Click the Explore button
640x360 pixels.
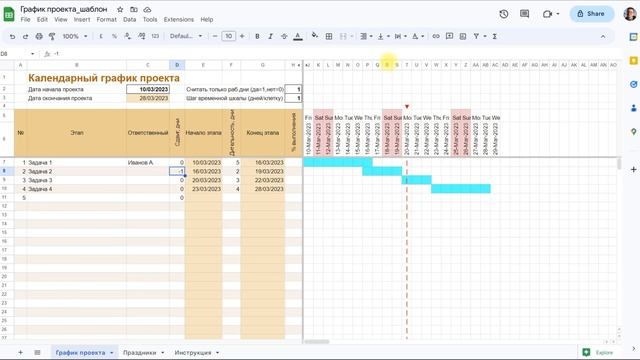point(599,352)
